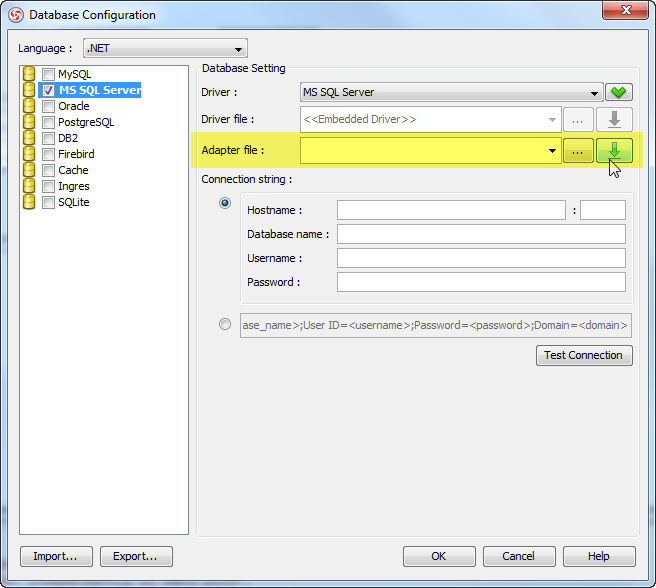The image size is (656, 588).
Task: Close the Database Configuration dialog
Action: (x=625, y=10)
